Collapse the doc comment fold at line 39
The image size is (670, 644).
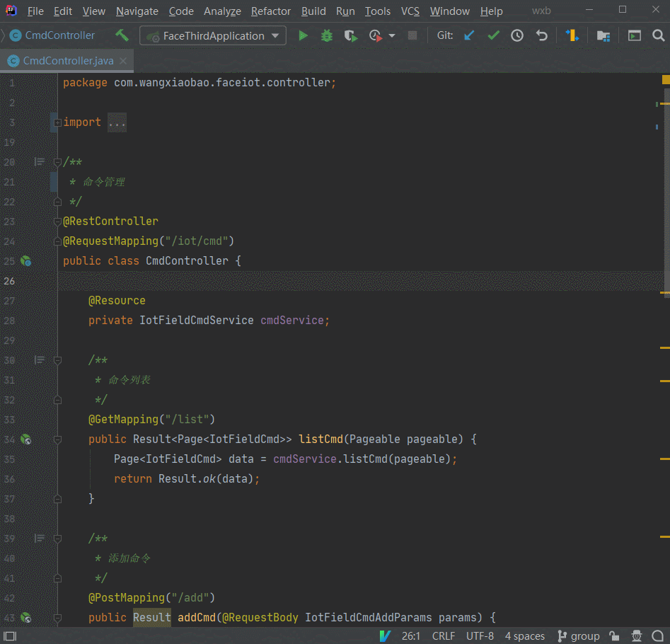[57, 539]
